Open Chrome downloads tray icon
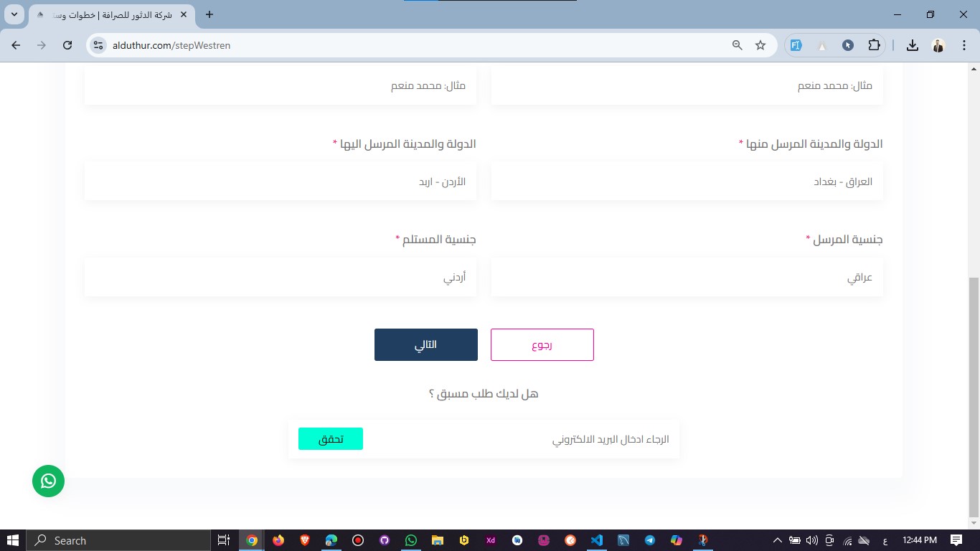Screen dimensions: 980x551 tap(912, 45)
